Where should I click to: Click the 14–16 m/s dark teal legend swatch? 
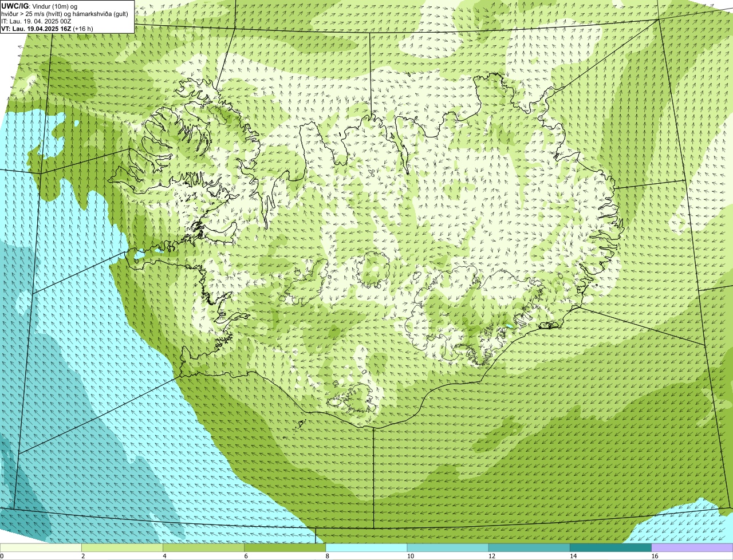click(610, 547)
